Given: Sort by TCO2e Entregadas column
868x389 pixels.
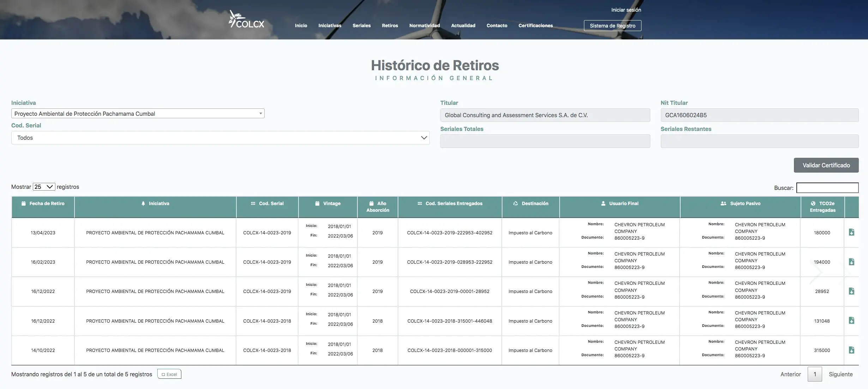Looking at the screenshot, I should coord(822,207).
